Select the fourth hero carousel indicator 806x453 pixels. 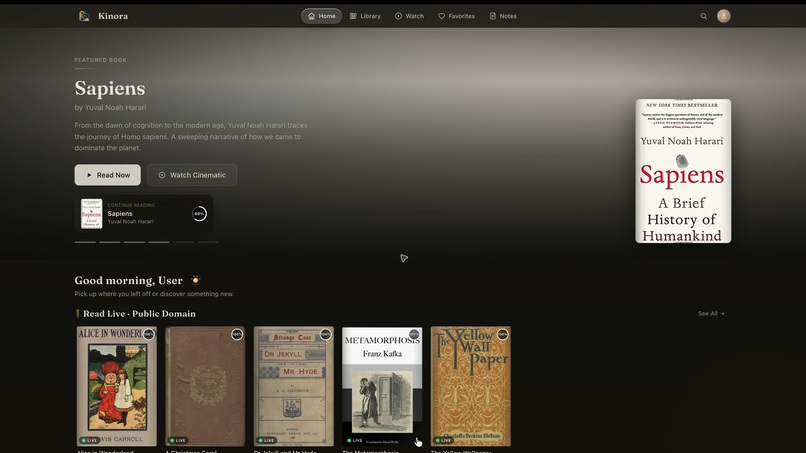[x=159, y=242]
